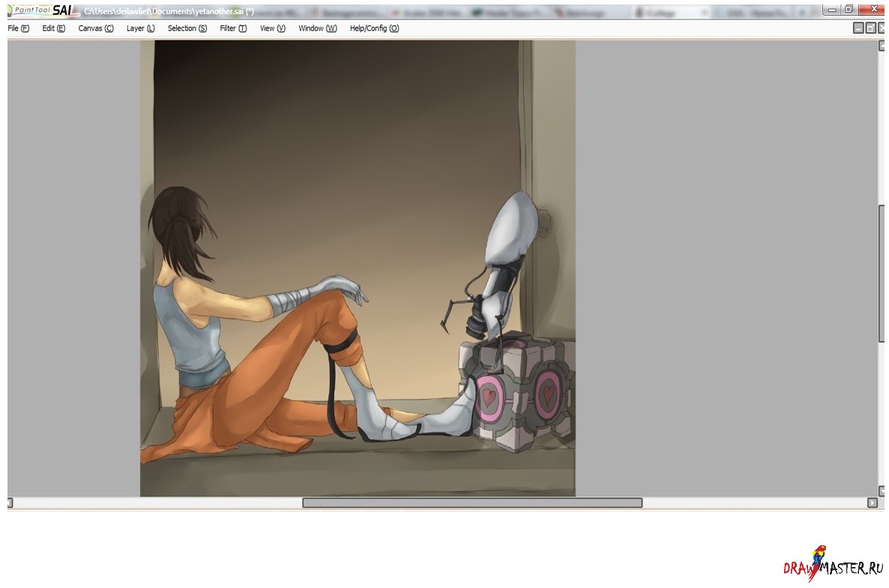
Task: Open the Layer menu
Action: click(140, 28)
